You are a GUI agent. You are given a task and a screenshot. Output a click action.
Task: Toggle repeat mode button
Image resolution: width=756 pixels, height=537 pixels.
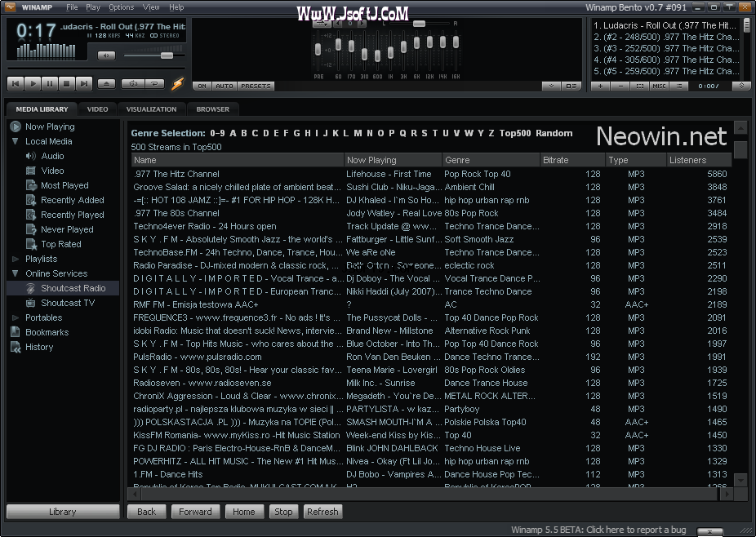[x=154, y=84]
